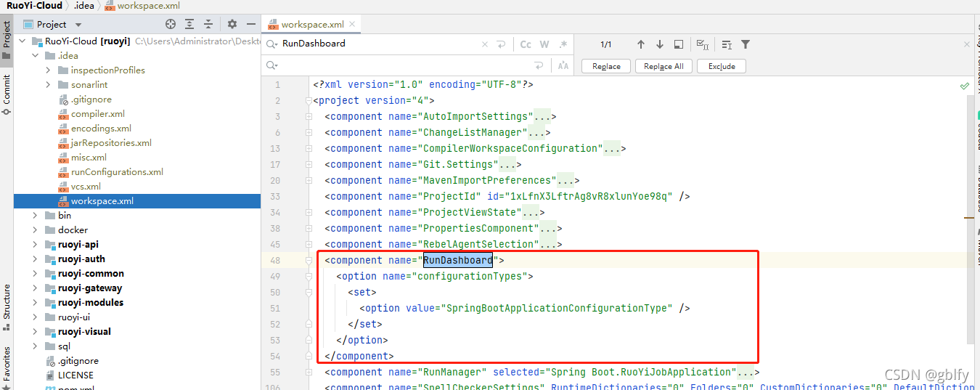Click the new line icon in replace field
The height and width of the screenshot is (390, 980).
[539, 65]
